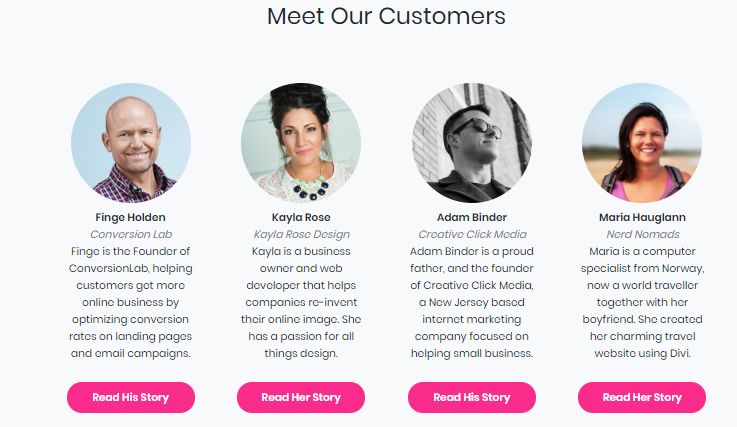Click the Conversion Lab company name

[131, 234]
